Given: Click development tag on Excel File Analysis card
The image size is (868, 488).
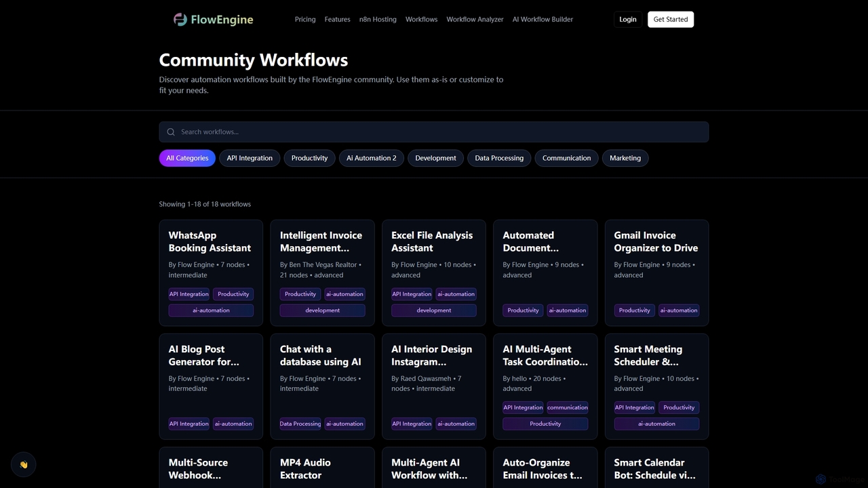Looking at the screenshot, I should click(x=434, y=310).
